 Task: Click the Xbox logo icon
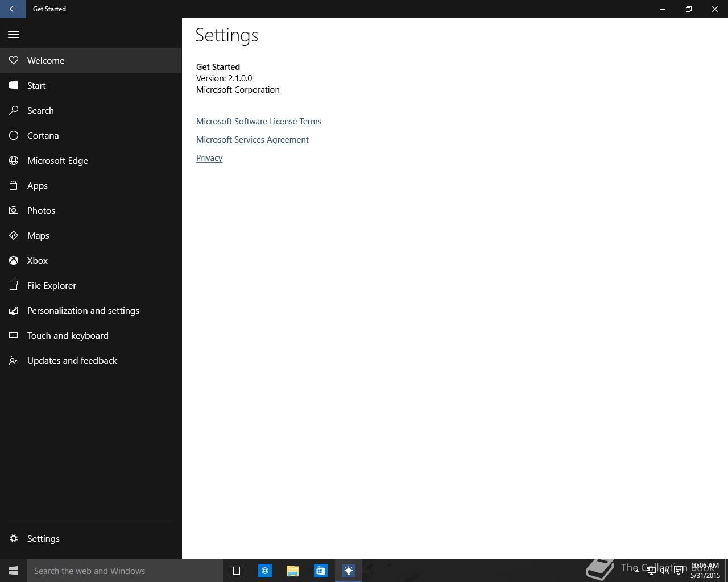[x=14, y=260]
